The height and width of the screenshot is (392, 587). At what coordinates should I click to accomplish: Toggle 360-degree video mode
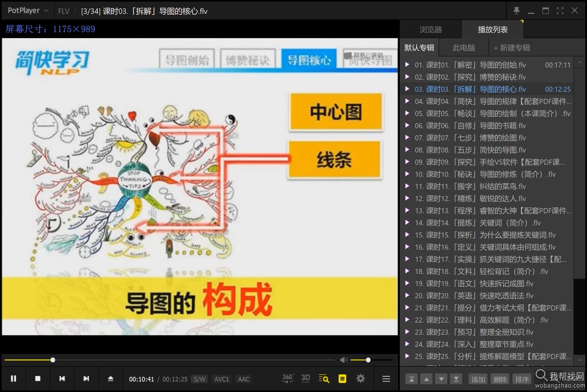[288, 379]
